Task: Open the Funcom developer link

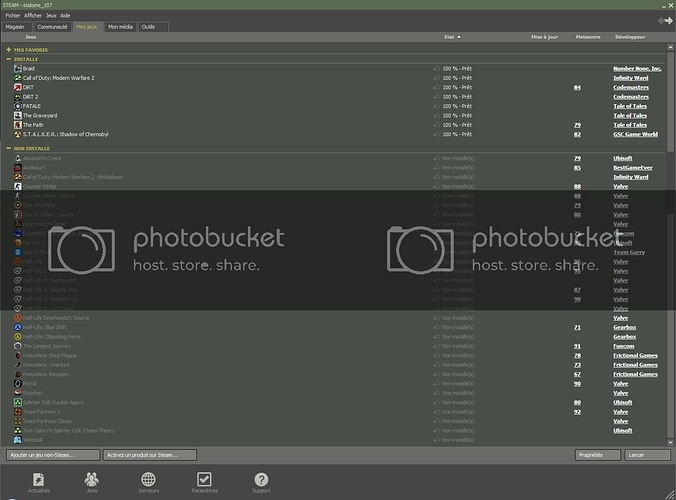Action: pos(623,346)
